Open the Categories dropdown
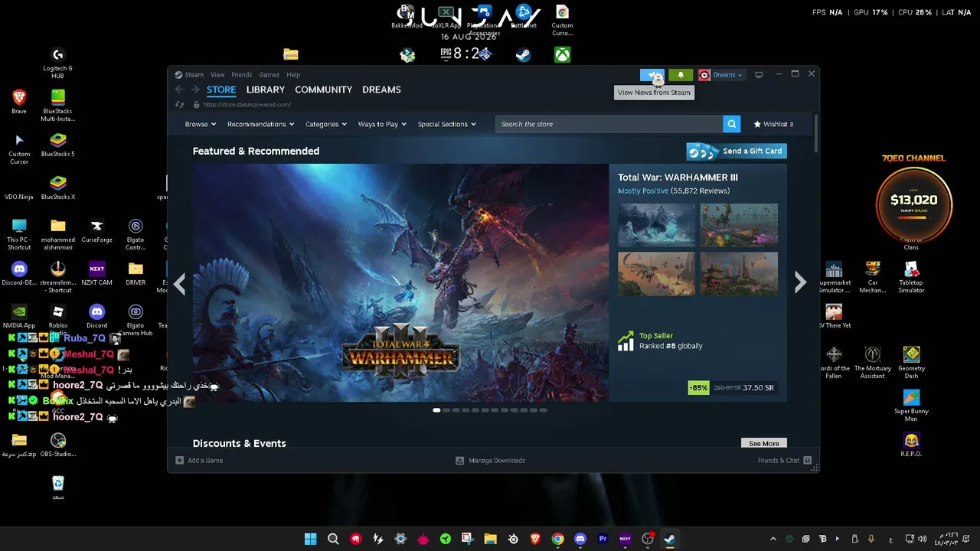This screenshot has width=980, height=551. [326, 124]
